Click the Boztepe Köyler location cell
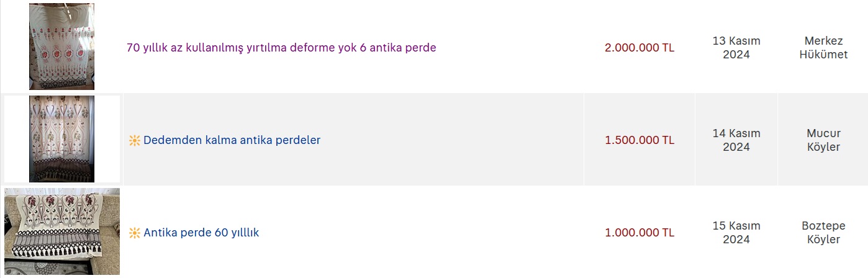Screen dimensions: 868x278 pos(823,232)
